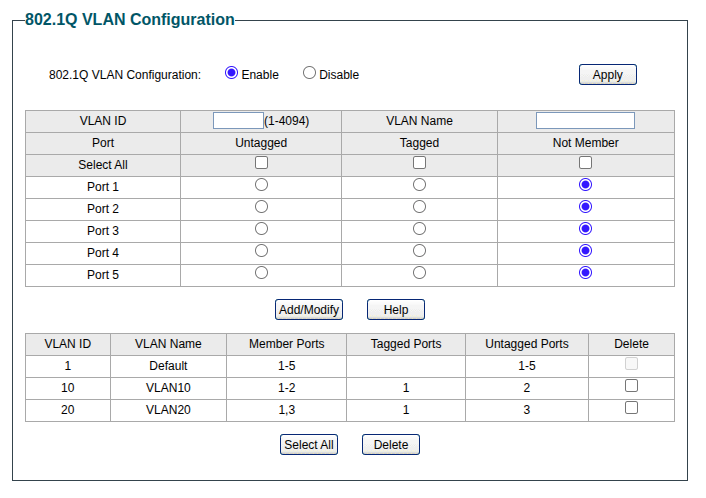Click the Member Ports column header

tap(286, 344)
